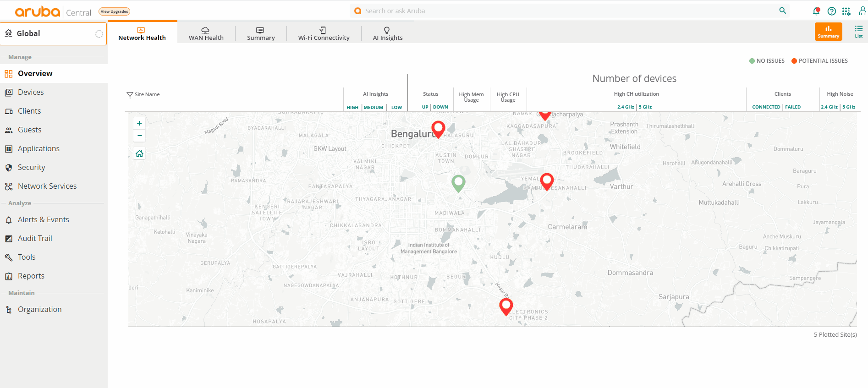Sort by Clients CONNECTED column
868x388 pixels.
tap(766, 107)
